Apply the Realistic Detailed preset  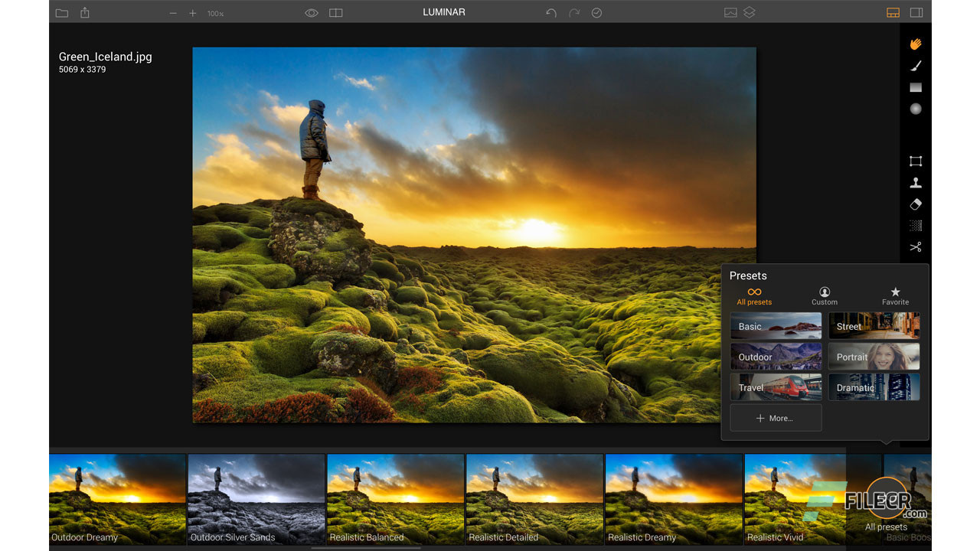click(x=534, y=499)
